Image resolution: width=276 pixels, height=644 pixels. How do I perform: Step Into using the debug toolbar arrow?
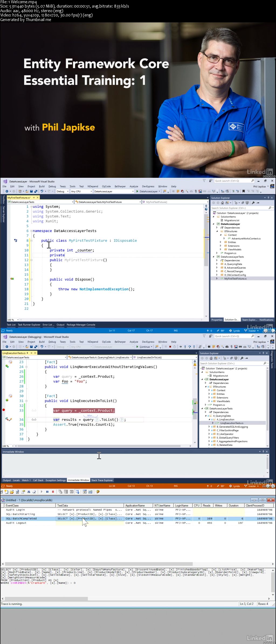point(185,347)
